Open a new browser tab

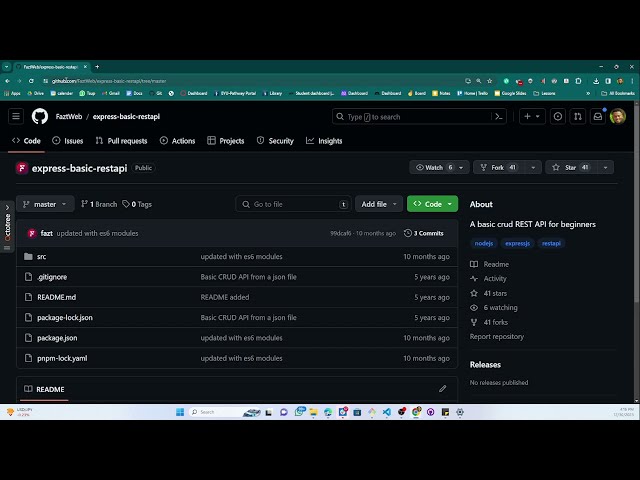click(x=97, y=67)
